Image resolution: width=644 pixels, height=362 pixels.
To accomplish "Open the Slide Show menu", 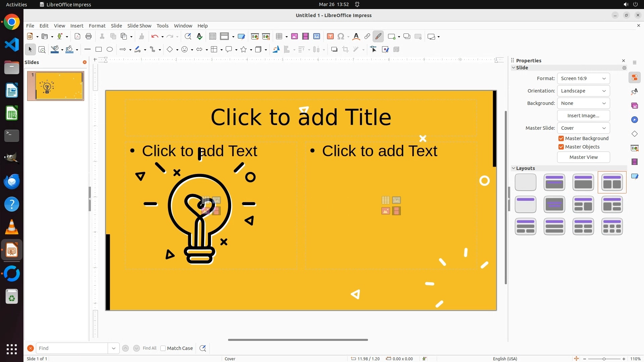I will [x=139, y=26].
